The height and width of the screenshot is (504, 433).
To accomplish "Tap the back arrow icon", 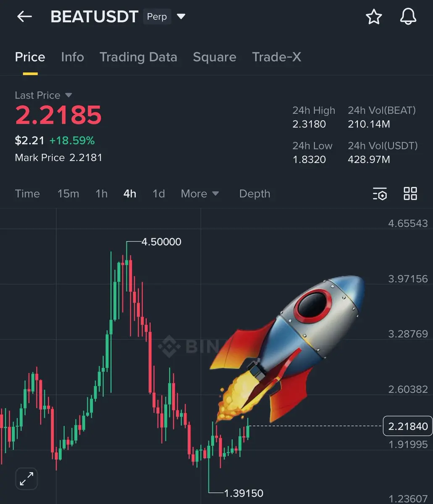I will (x=24, y=17).
